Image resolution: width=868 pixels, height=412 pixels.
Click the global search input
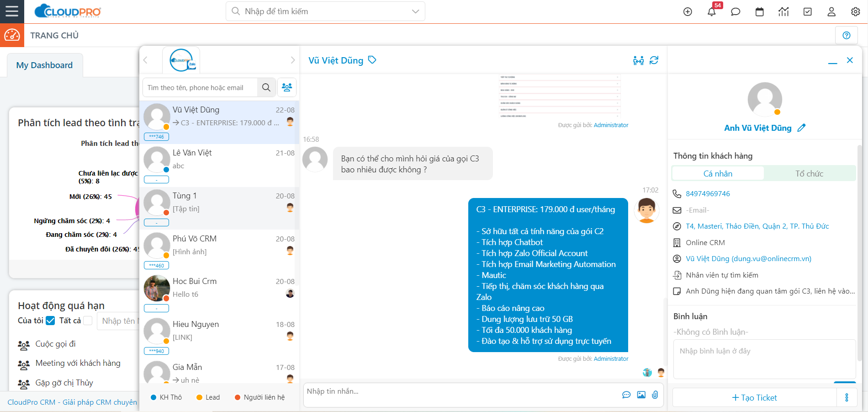click(x=325, y=11)
